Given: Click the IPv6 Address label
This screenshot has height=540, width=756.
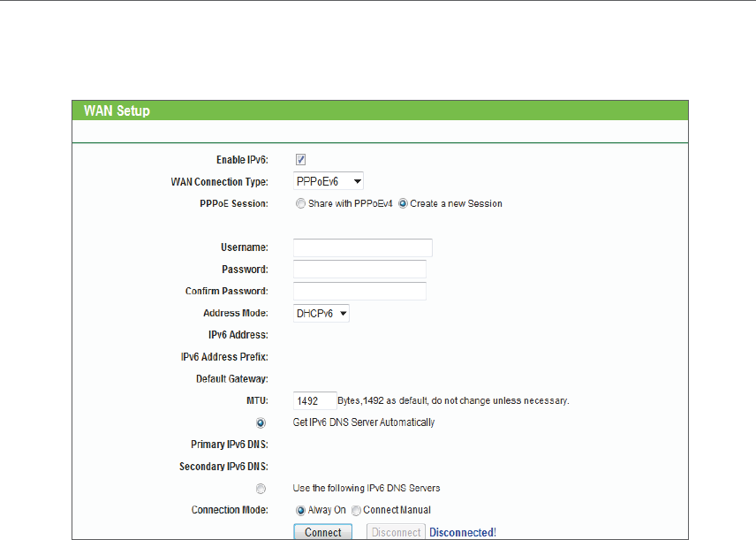Looking at the screenshot, I should pos(238,335).
